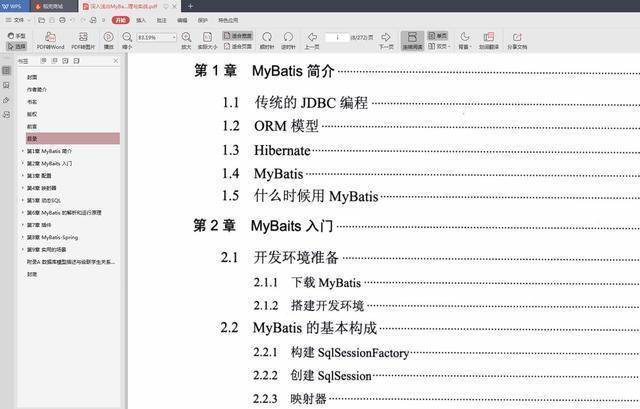Image resolution: width=640 pixels, height=409 pixels.
Task: Click the second icon in the bookmark pane header
Action: (54, 61)
